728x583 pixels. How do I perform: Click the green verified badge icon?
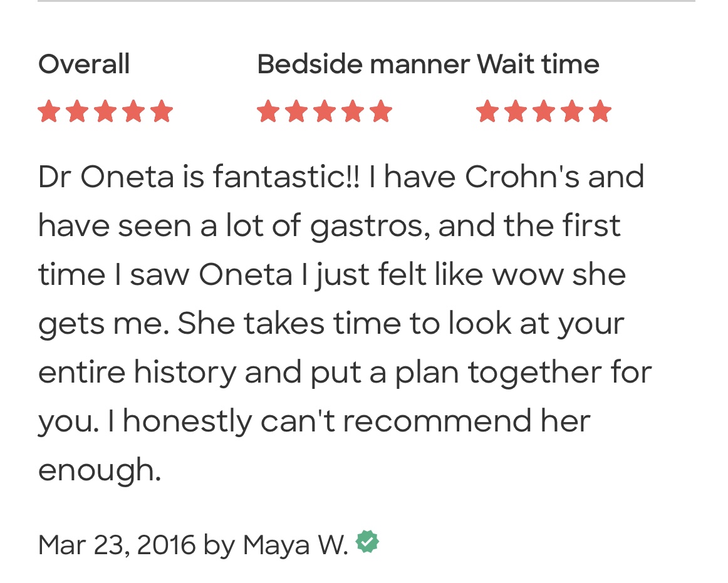[367, 542]
